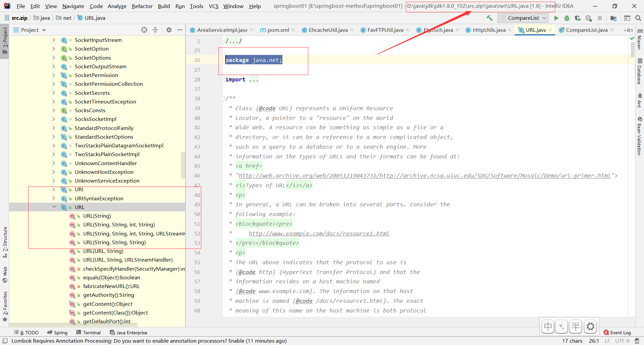This screenshot has height=345, width=644.
Task: Switch to the pom.xml editor tab
Action: tap(277, 30)
